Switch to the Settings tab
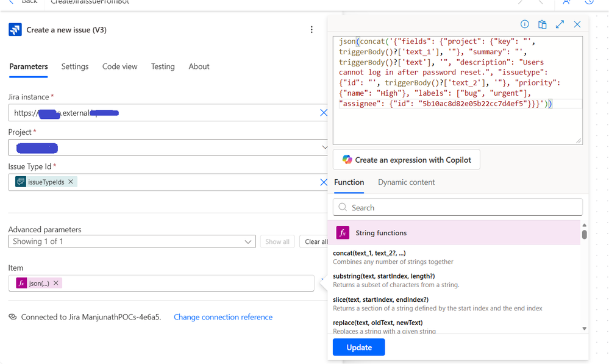 point(75,66)
